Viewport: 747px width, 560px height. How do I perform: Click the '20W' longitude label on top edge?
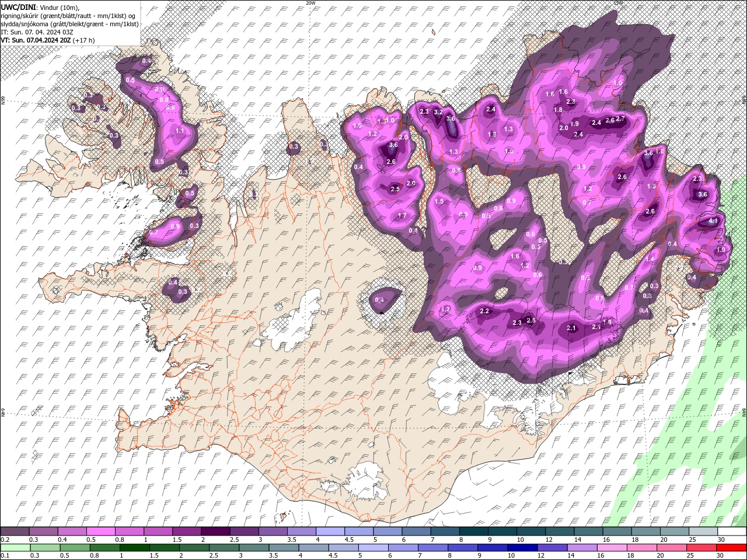310,2
